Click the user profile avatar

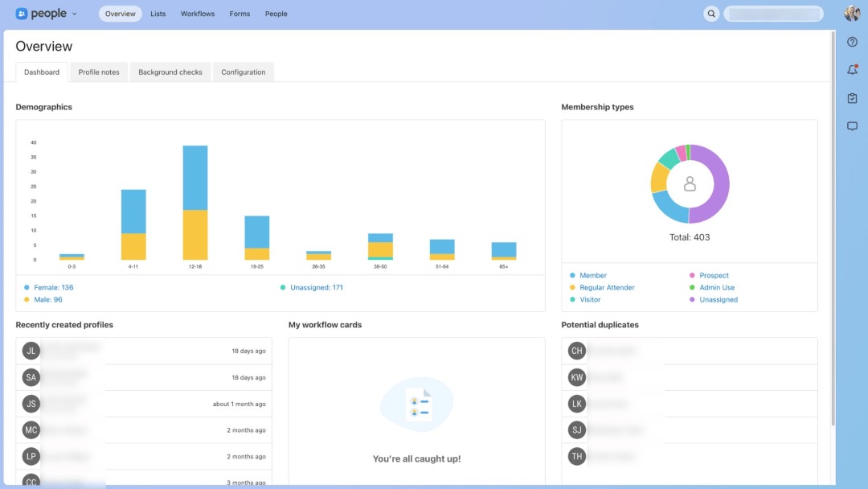point(852,14)
